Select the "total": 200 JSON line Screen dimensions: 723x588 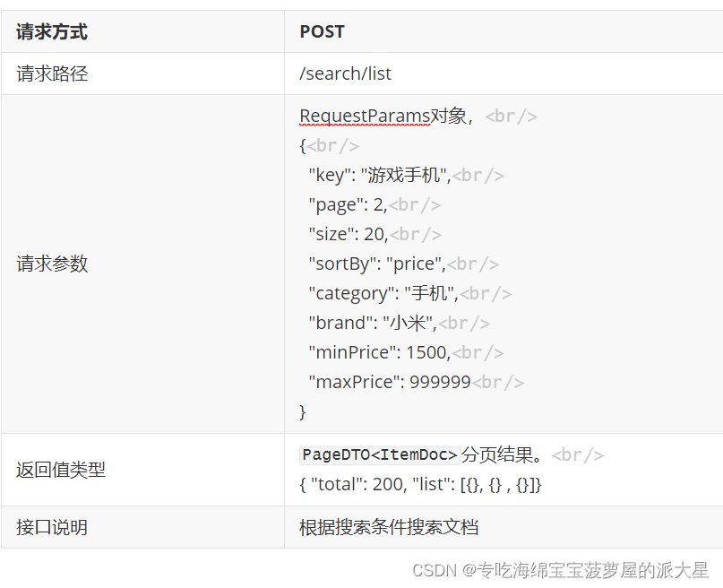pyautogui.click(x=420, y=485)
